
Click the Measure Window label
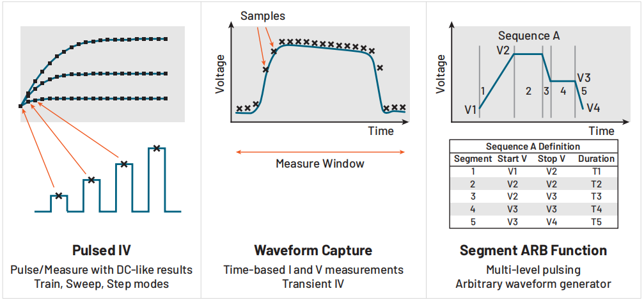(320, 164)
